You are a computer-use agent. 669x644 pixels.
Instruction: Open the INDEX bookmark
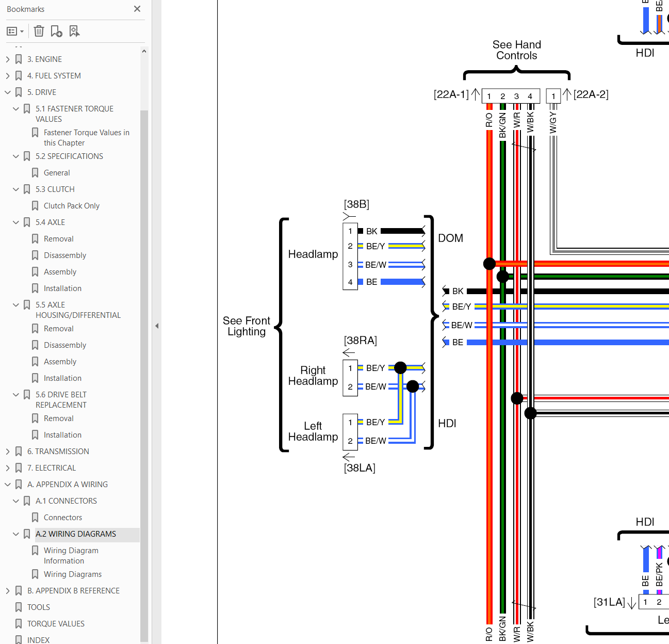pos(38,640)
